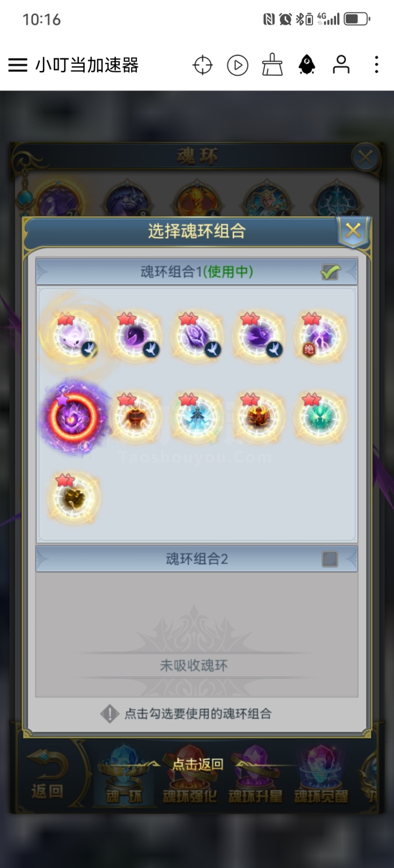Screen dimensions: 394x868
Task: Open the hamburger menu beside 小叮当加速器
Action: [17, 65]
